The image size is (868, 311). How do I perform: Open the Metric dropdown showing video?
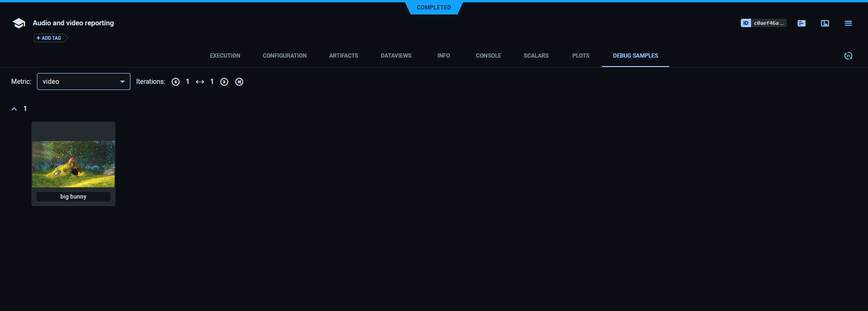click(x=83, y=81)
